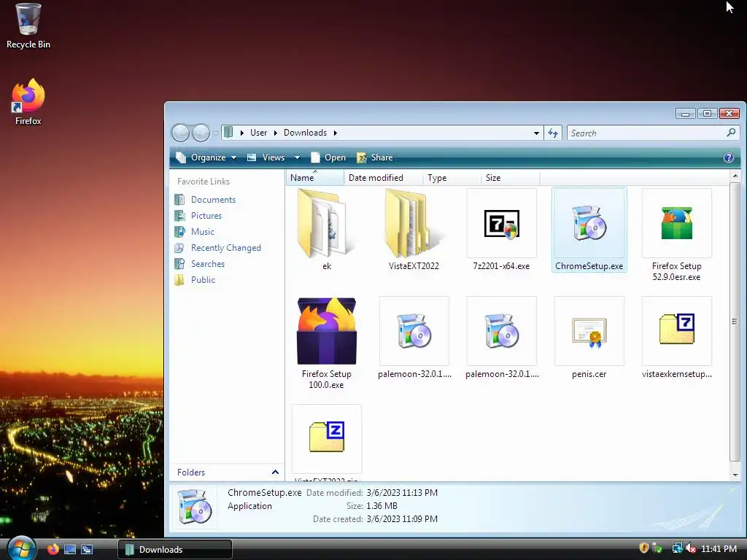Image resolution: width=747 pixels, height=560 pixels.
Task: Click the network tray icon
Action: click(x=677, y=548)
